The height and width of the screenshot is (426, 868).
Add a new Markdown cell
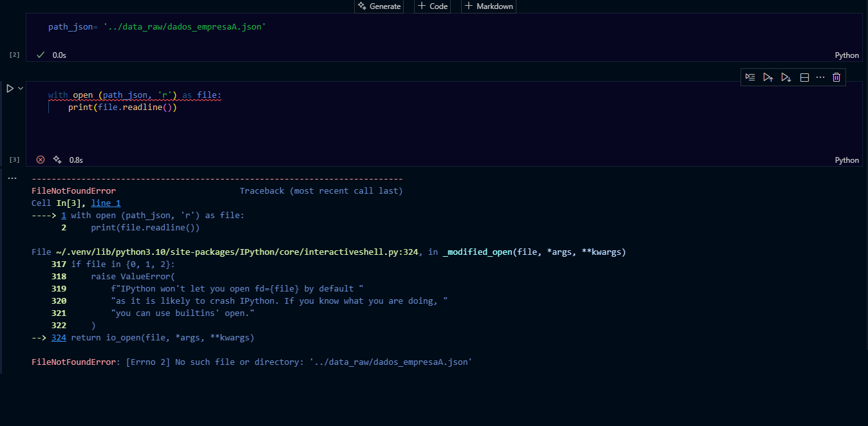[x=488, y=6]
